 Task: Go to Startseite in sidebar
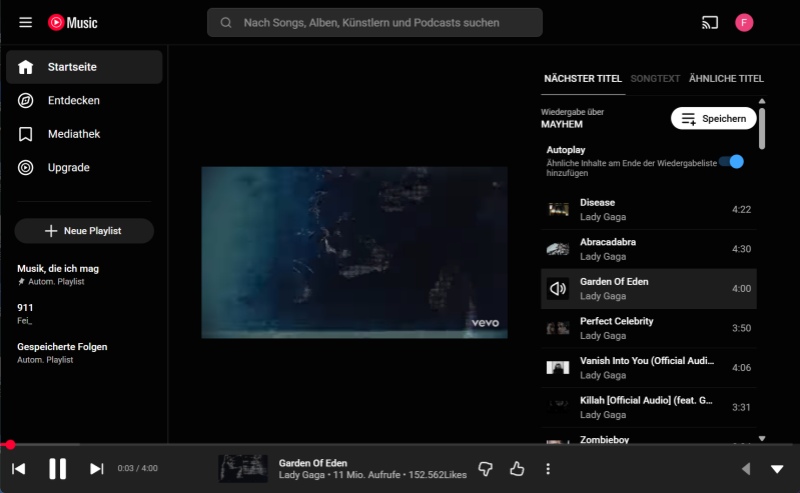pos(84,67)
